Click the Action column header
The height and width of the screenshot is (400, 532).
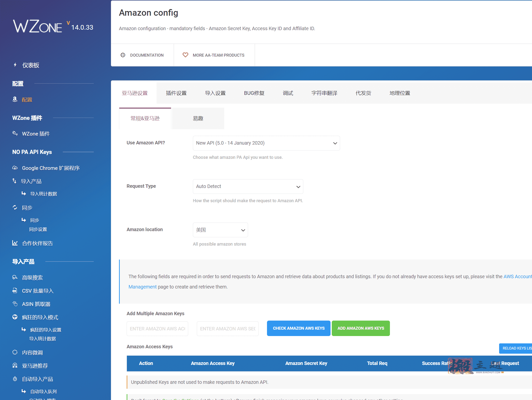tap(146, 363)
